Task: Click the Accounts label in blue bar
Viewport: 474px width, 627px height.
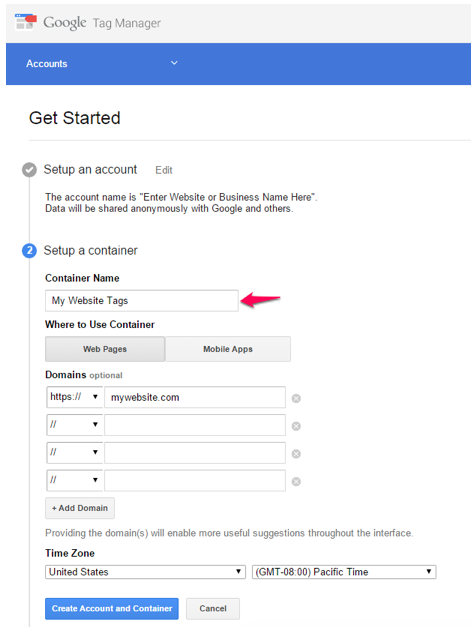Action: click(47, 64)
